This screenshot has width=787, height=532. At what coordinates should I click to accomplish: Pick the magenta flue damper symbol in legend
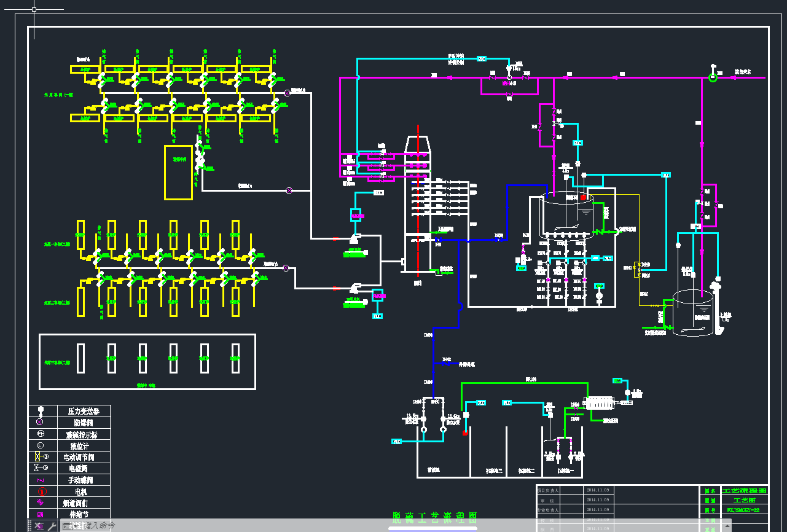point(41,503)
